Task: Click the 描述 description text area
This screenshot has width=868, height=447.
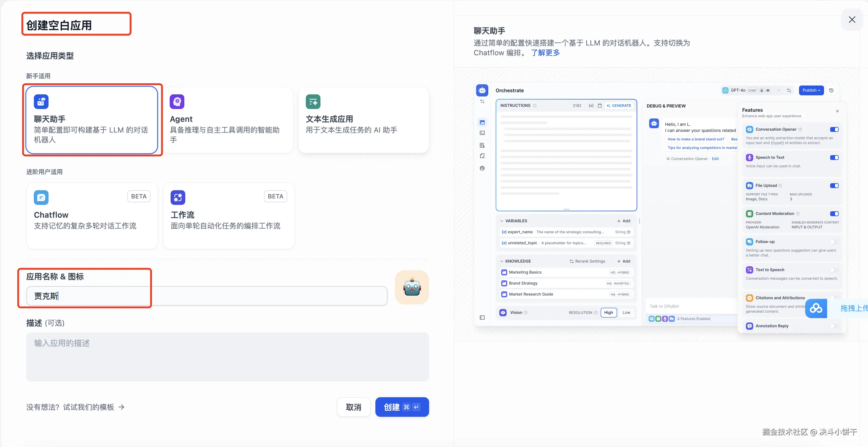Action: [227, 357]
